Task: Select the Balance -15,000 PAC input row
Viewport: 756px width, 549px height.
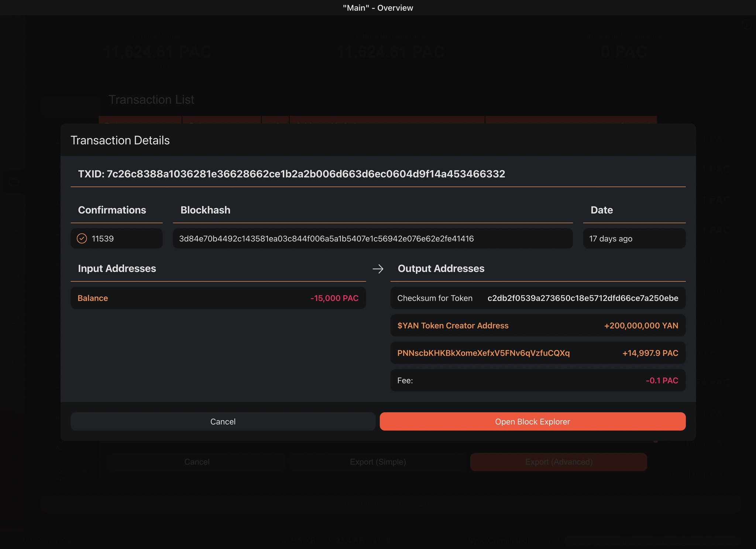Action: tap(218, 298)
